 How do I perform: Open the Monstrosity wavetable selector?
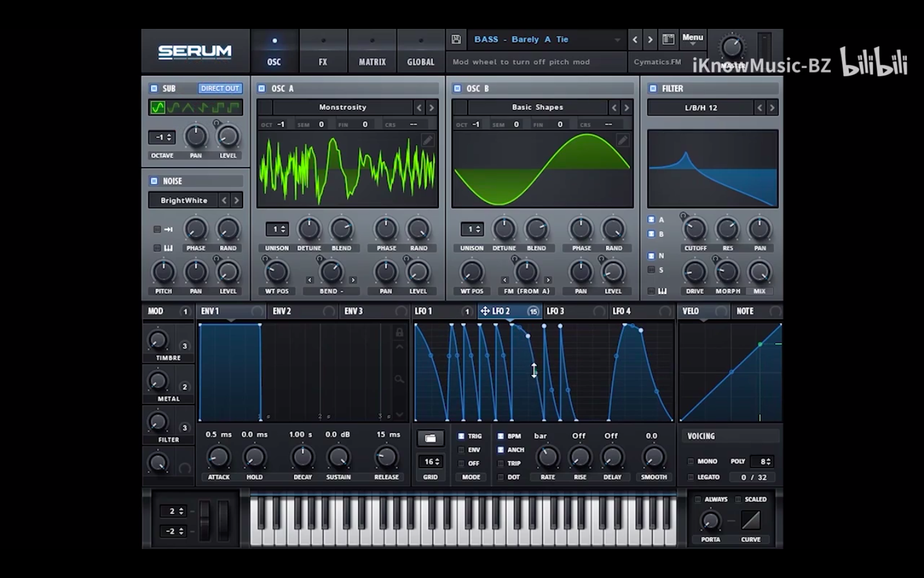click(343, 107)
